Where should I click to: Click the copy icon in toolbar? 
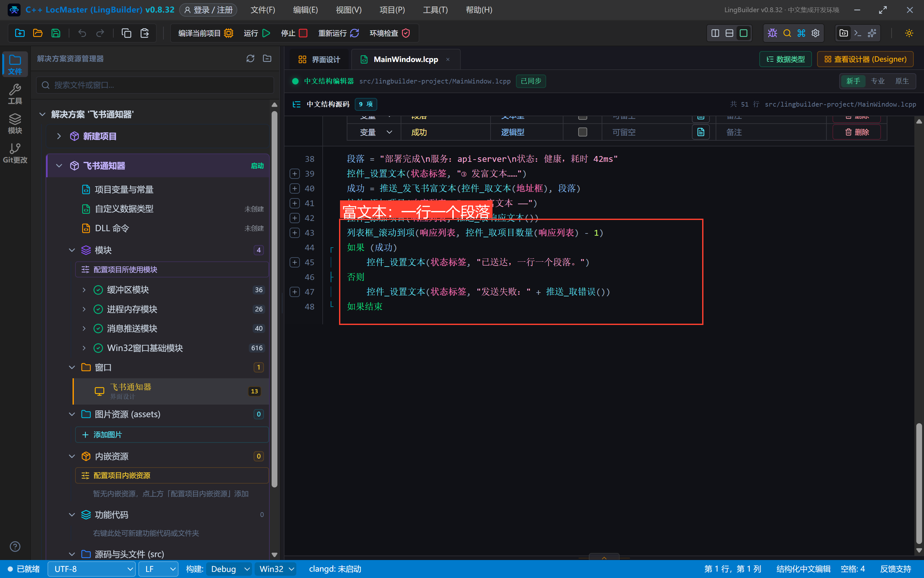coord(126,33)
